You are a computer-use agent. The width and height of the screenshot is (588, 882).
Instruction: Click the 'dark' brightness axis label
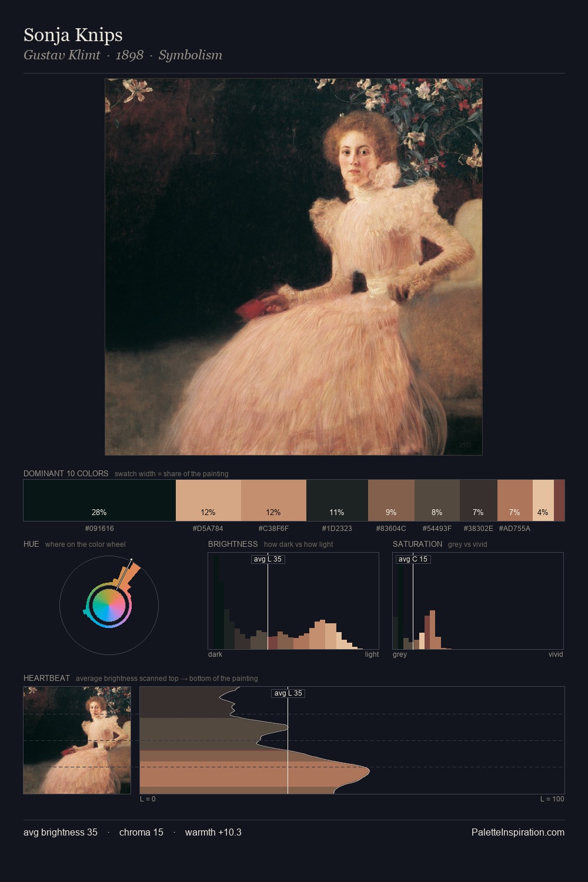(215, 654)
